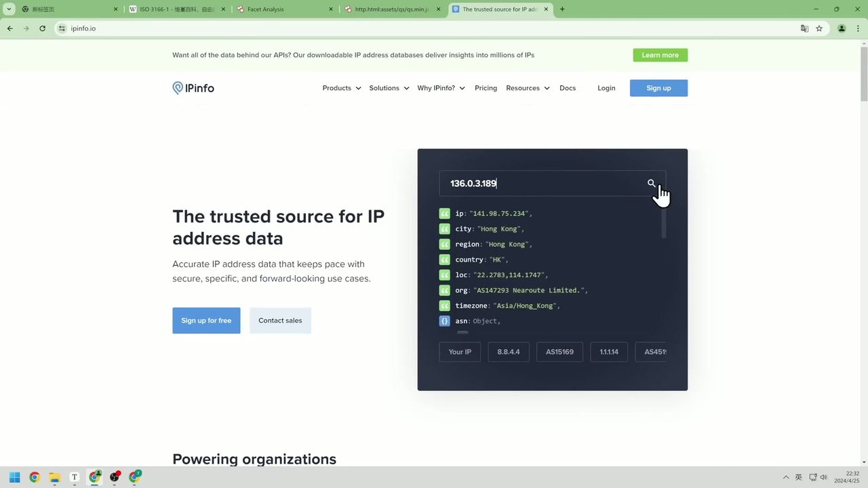This screenshot has height=488, width=868.
Task: Click the Windows Start button
Action: click(14, 478)
